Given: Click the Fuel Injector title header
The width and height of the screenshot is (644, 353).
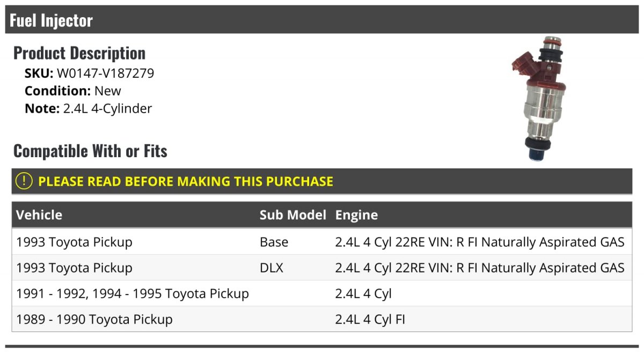Looking at the screenshot, I should coord(52,20).
